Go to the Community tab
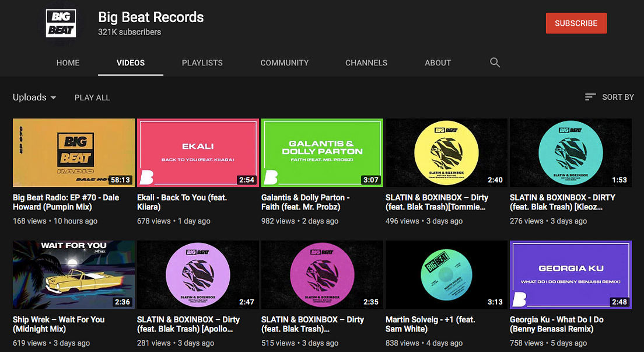This screenshot has width=644, height=352. pyautogui.click(x=284, y=63)
